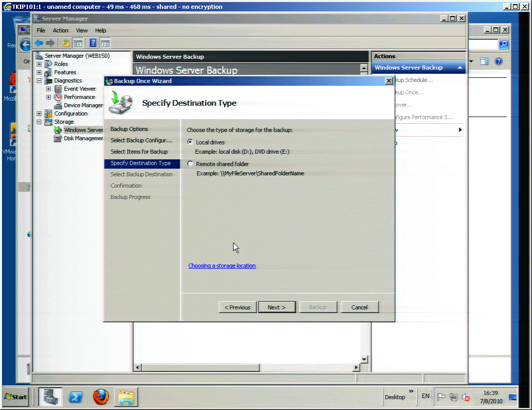Expand the Features tree node
The image size is (532, 410).
pos(39,72)
